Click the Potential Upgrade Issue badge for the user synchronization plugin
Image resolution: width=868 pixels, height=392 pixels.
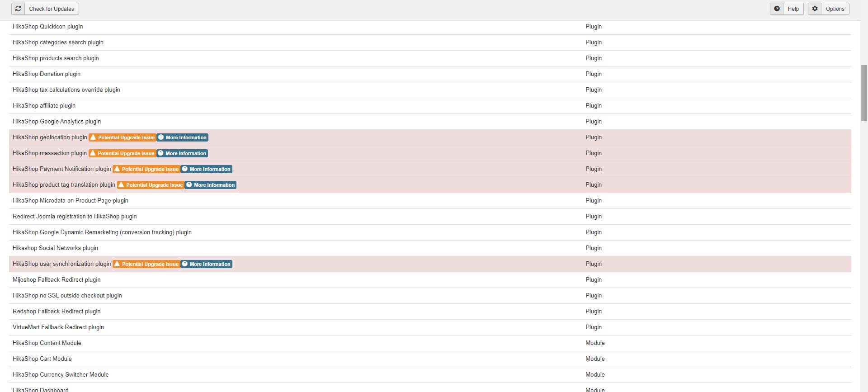[146, 264]
